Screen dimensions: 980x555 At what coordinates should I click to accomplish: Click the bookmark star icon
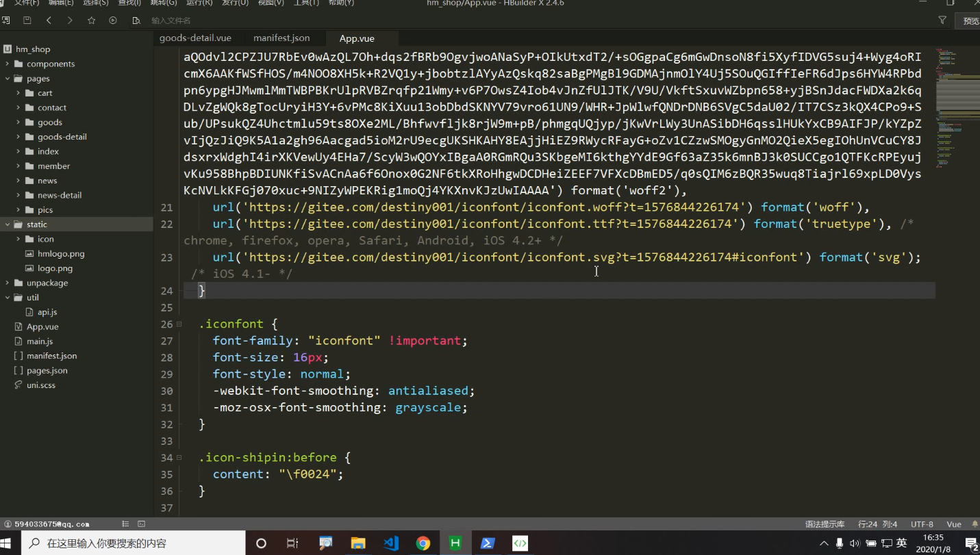tap(91, 21)
